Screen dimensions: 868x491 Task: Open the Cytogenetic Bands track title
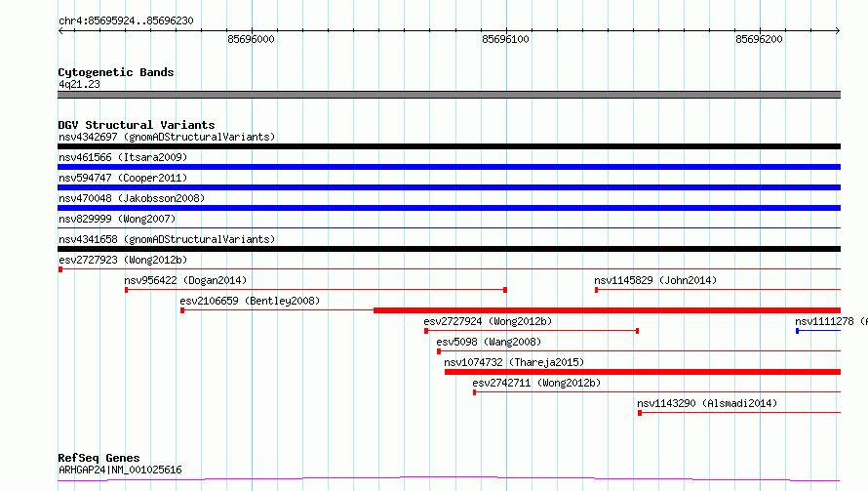click(x=116, y=72)
